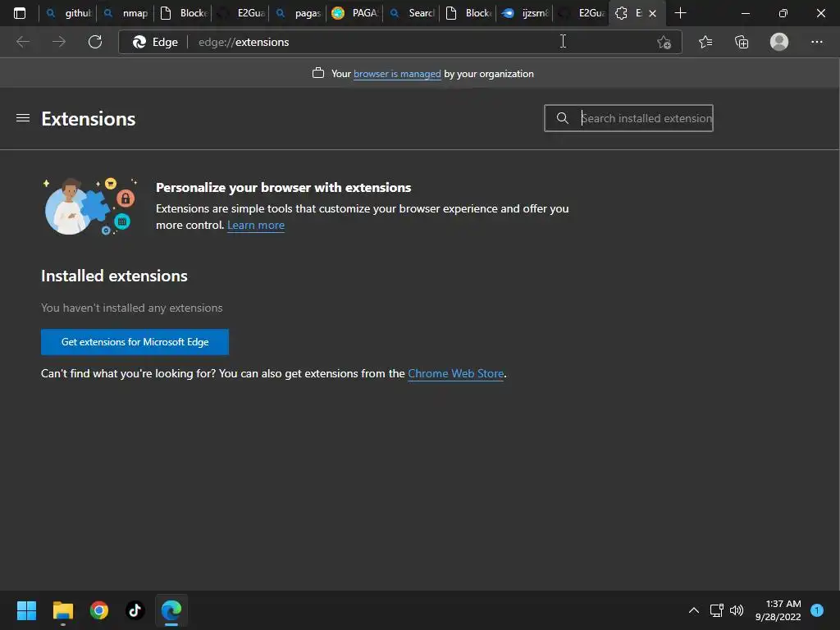
Task: Open the 'browser is managed' link
Action: (x=397, y=74)
